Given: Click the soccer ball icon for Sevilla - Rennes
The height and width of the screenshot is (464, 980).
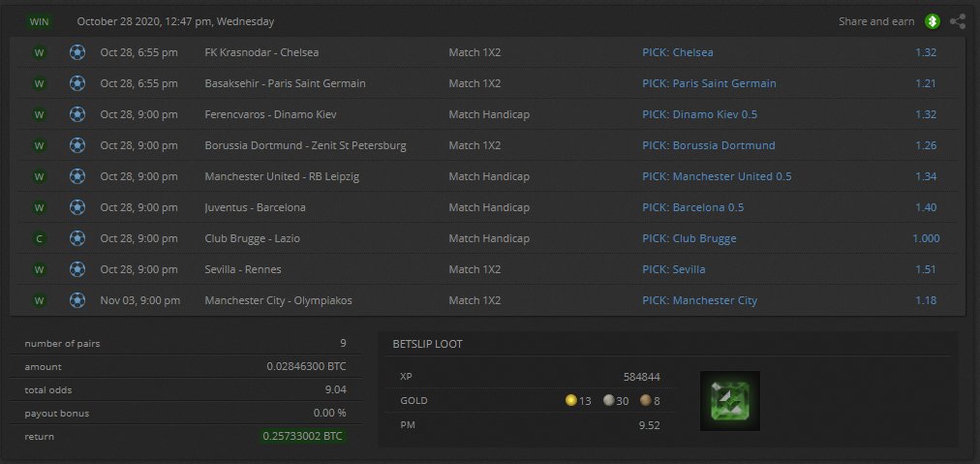Looking at the screenshot, I should [x=77, y=269].
